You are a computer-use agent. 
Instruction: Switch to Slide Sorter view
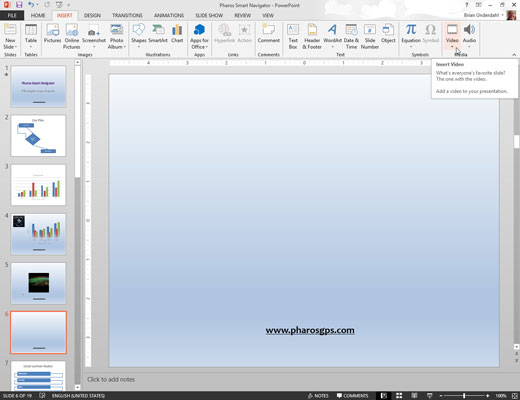[x=399, y=396]
